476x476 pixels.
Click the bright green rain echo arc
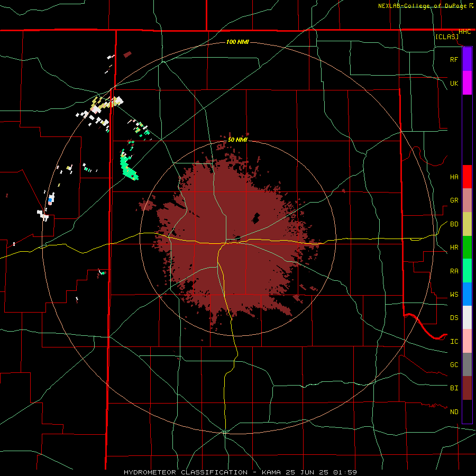(127, 166)
